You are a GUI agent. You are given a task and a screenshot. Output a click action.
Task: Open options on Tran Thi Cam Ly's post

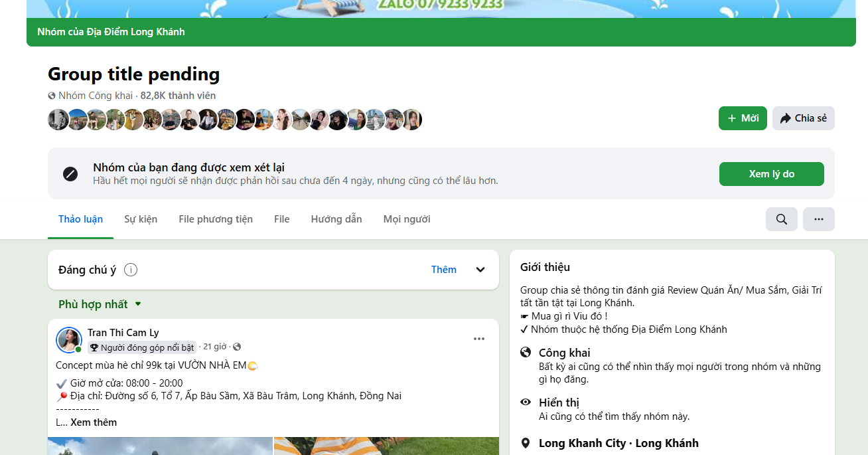point(479,338)
